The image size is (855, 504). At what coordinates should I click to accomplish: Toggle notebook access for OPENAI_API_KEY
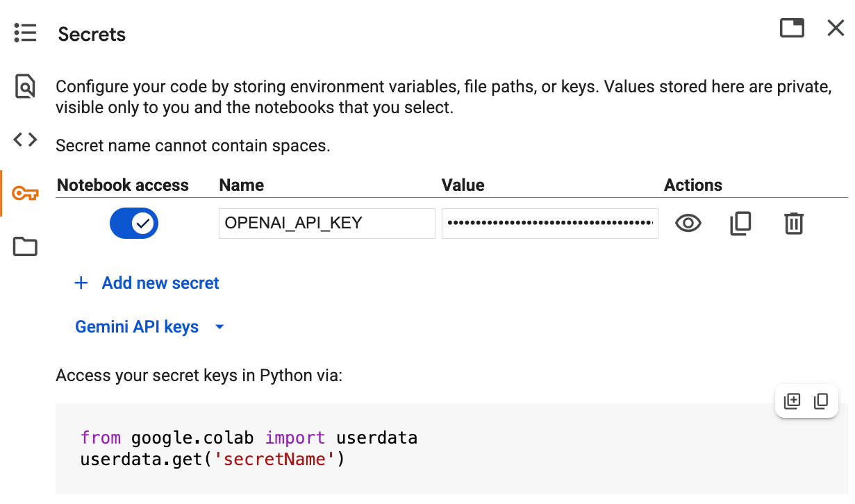click(x=134, y=224)
